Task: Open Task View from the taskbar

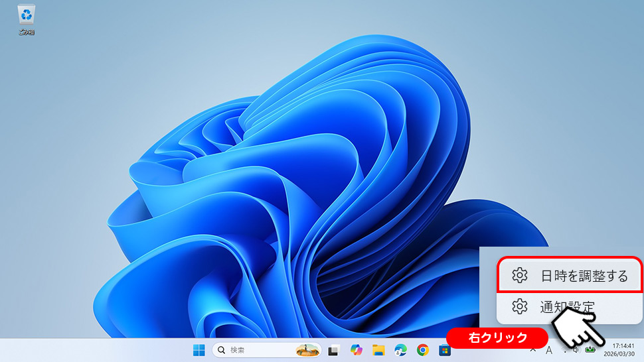Action: [335, 350]
